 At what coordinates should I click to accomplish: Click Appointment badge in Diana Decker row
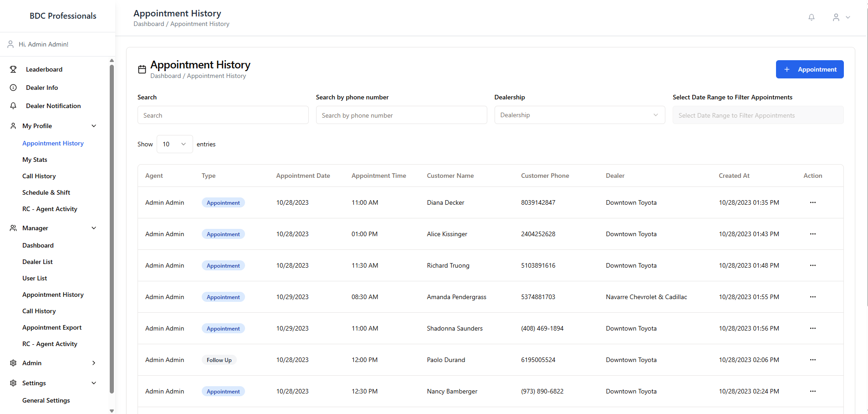click(223, 202)
